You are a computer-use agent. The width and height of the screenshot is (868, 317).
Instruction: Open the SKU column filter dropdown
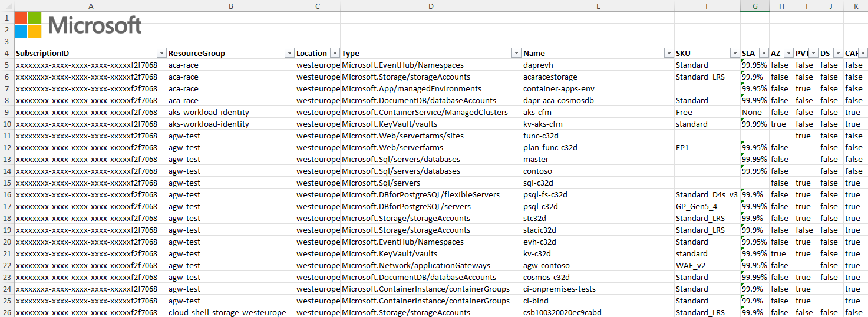(x=735, y=53)
